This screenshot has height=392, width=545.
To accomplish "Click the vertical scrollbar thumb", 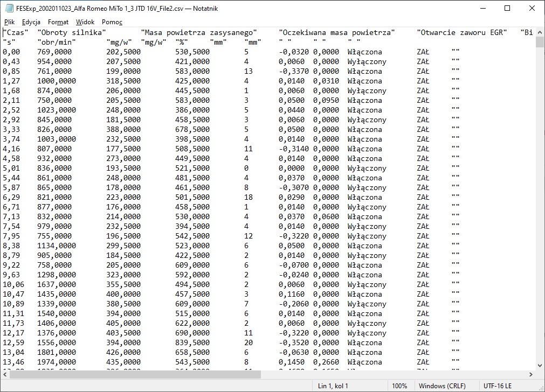I will pos(540,41).
